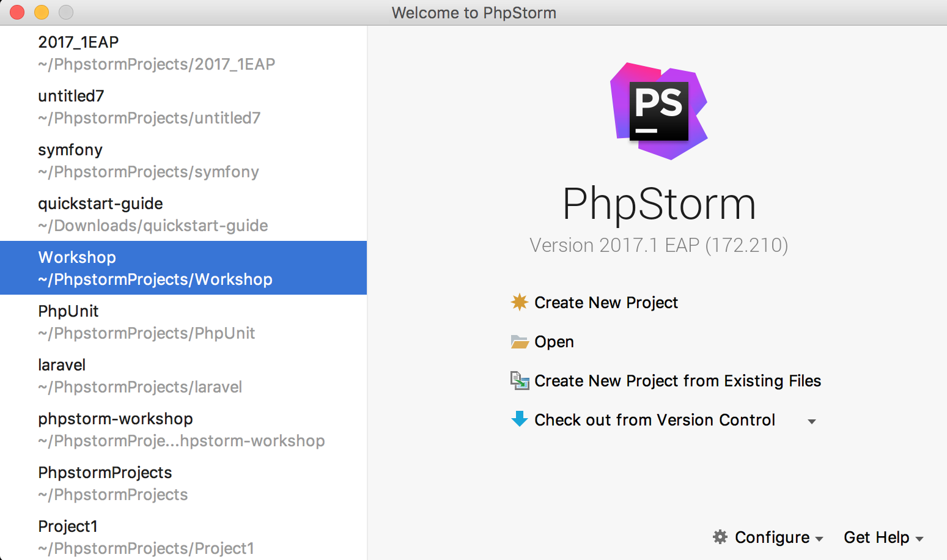
Task: Choose the PhpUnit recent project
Action: pyautogui.click(x=147, y=322)
